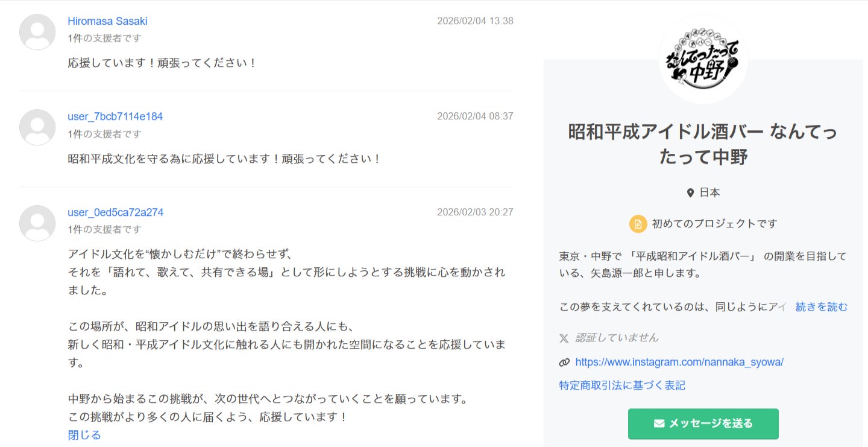Click the 2026/02/03 20:27 comment timestamp

tap(475, 212)
